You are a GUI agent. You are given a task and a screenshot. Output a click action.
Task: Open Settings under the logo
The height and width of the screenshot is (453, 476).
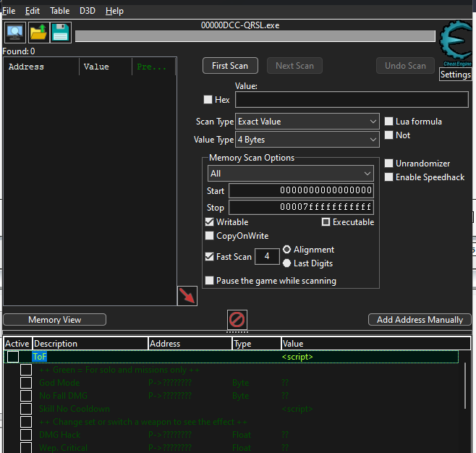tap(455, 75)
